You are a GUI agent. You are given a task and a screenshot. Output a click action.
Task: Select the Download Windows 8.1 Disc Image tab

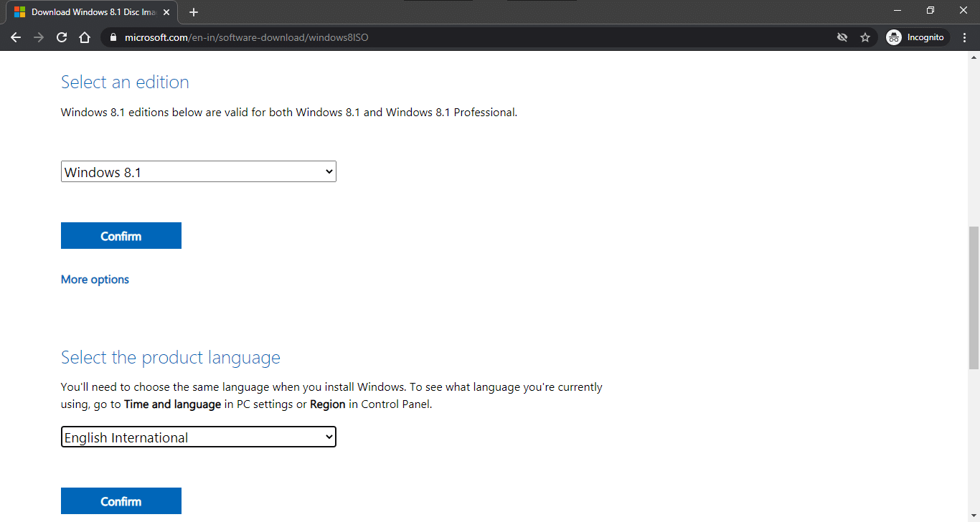[92, 12]
